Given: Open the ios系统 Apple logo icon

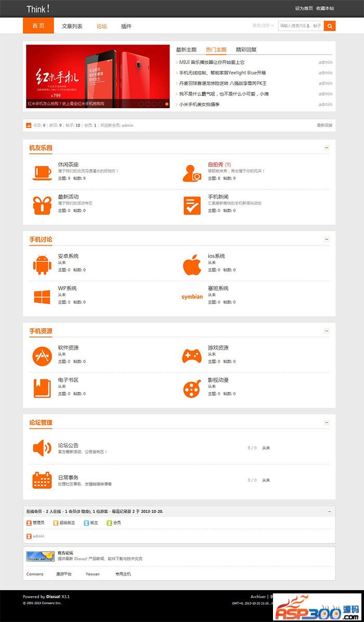Looking at the screenshot, I should pos(192,265).
